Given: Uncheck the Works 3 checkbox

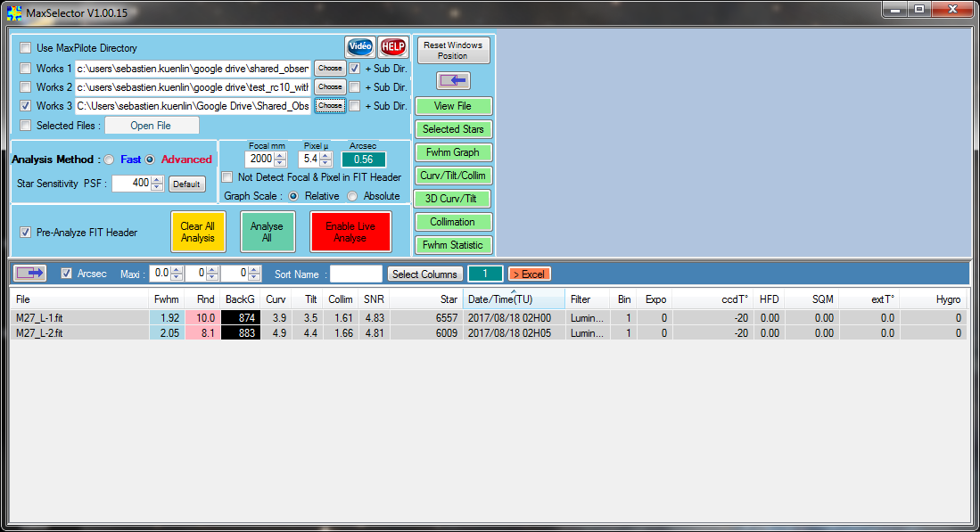Looking at the screenshot, I should coord(26,105).
